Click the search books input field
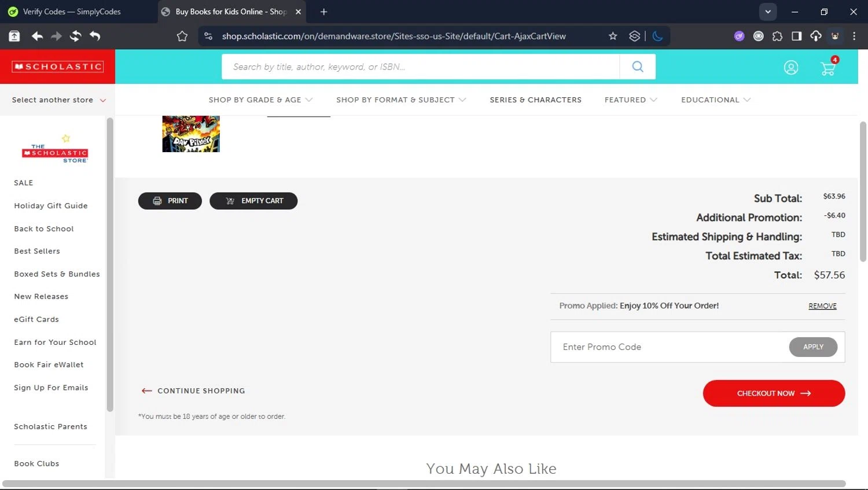This screenshot has width=868, height=490. click(421, 67)
